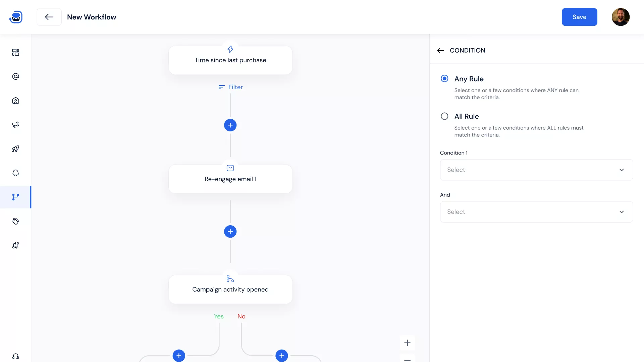Open the rocket icon in sidebar
The image size is (644, 362).
(x=15, y=149)
